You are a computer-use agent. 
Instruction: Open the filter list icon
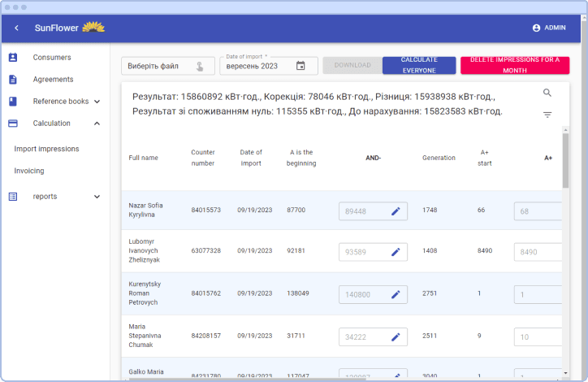pos(547,115)
